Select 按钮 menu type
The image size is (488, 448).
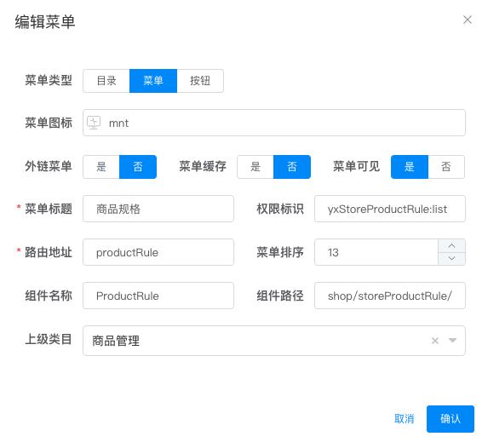(200, 81)
